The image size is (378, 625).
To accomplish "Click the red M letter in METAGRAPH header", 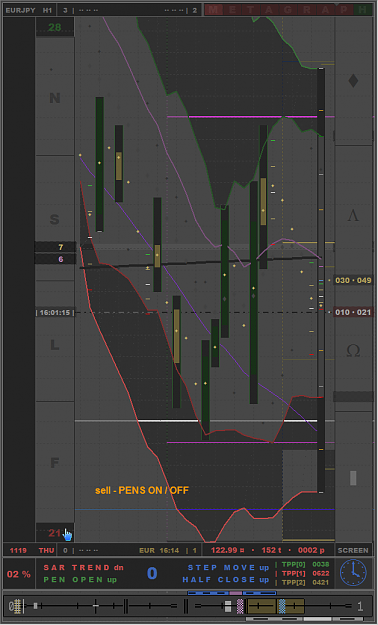I will [214, 10].
